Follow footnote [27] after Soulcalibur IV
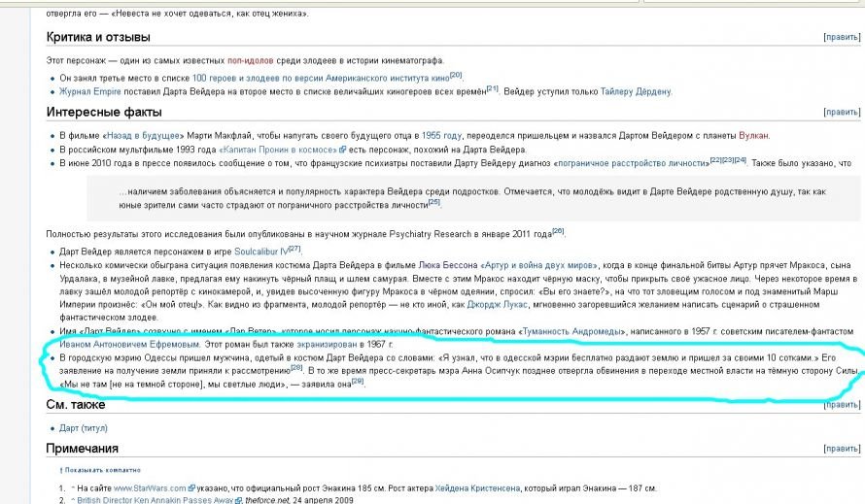 [x=294, y=249]
